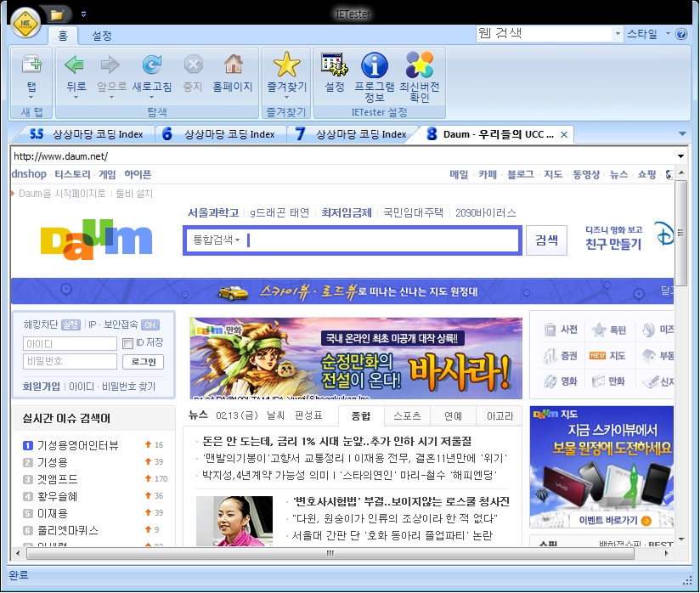
Task: Click the horizontal scrollbar thumb
Action: 330,553
